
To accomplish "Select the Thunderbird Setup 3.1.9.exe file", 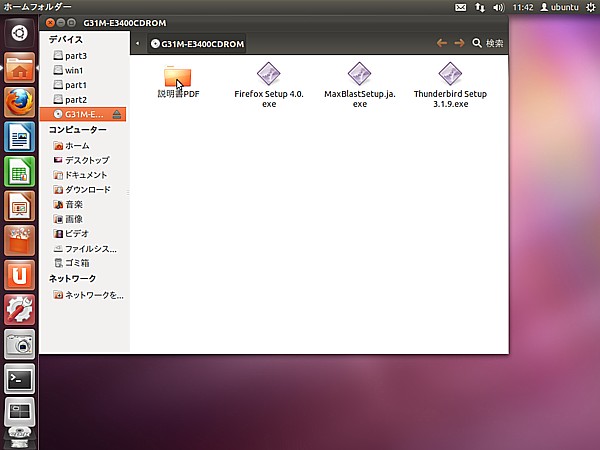I will 450,85.
